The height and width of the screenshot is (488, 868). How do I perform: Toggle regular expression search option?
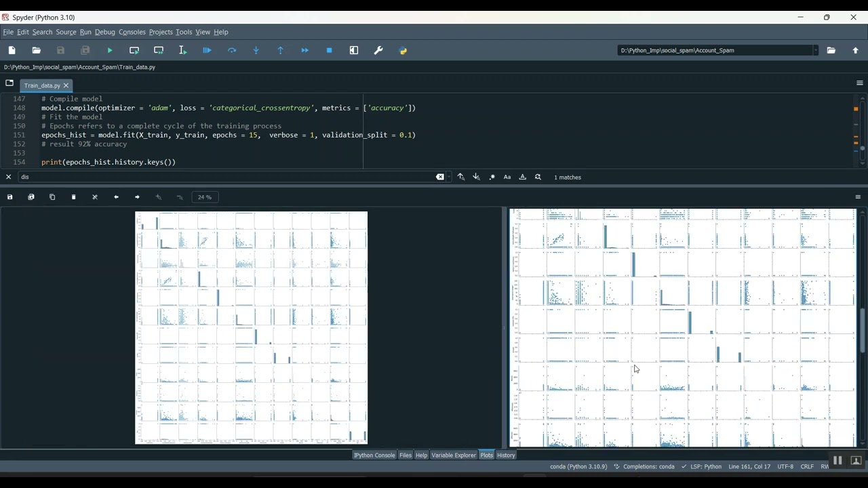(x=492, y=177)
